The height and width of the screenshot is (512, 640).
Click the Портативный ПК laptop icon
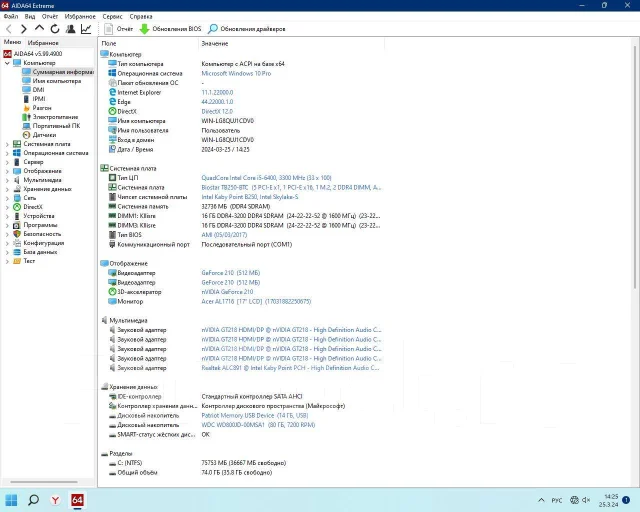click(27, 126)
